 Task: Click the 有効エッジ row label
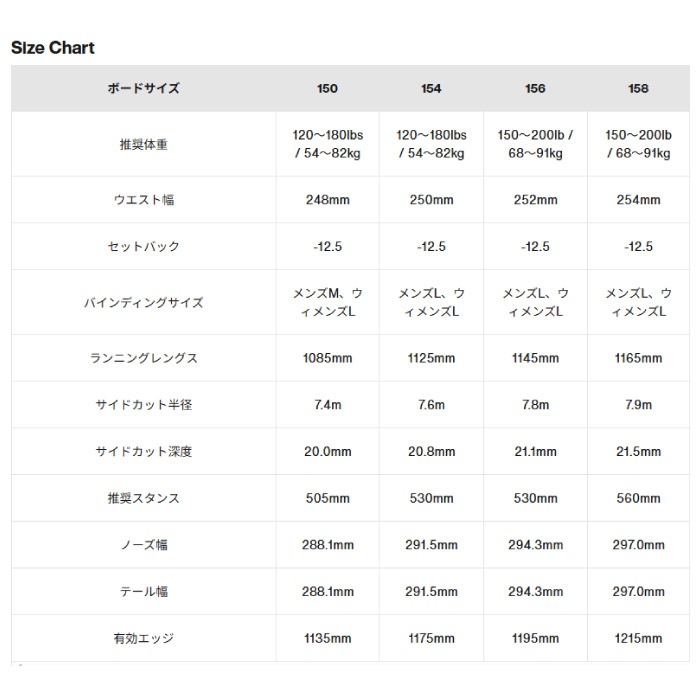pos(143,638)
